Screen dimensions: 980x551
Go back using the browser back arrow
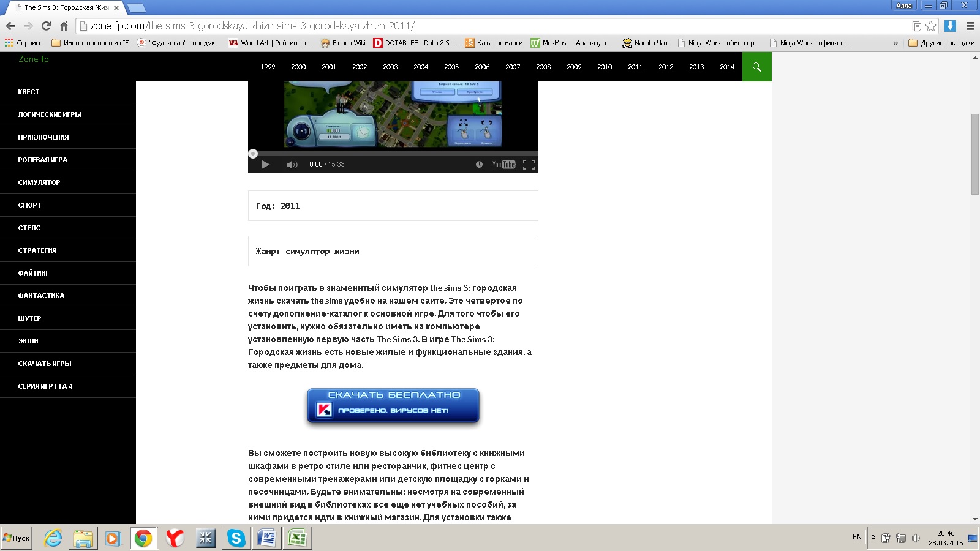coord(10,26)
